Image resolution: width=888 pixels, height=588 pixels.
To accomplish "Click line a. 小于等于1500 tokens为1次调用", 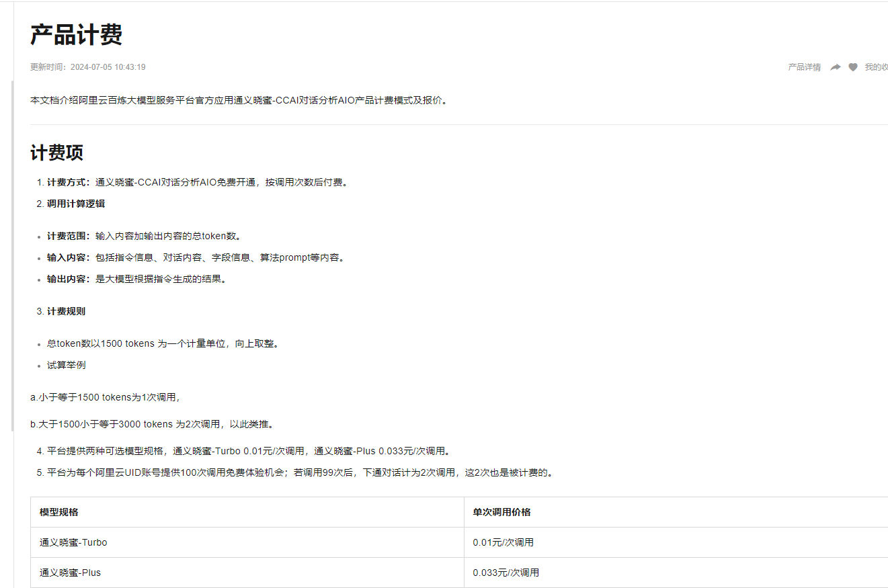I will coord(106,397).
